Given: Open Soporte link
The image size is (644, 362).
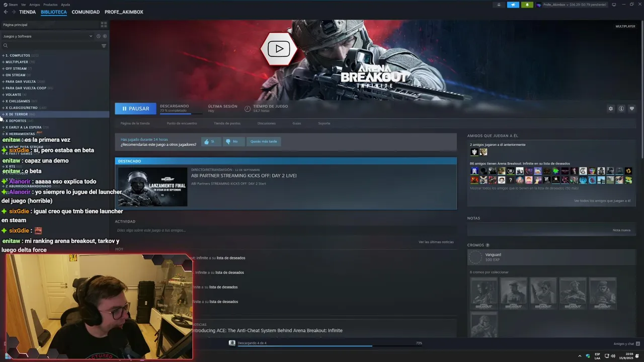Looking at the screenshot, I should click(x=324, y=123).
